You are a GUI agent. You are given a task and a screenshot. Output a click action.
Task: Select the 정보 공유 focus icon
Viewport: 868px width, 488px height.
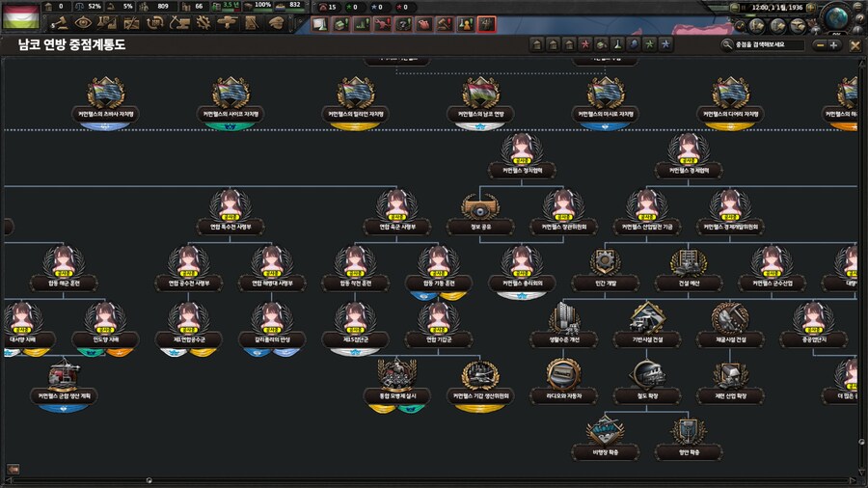[x=478, y=208]
